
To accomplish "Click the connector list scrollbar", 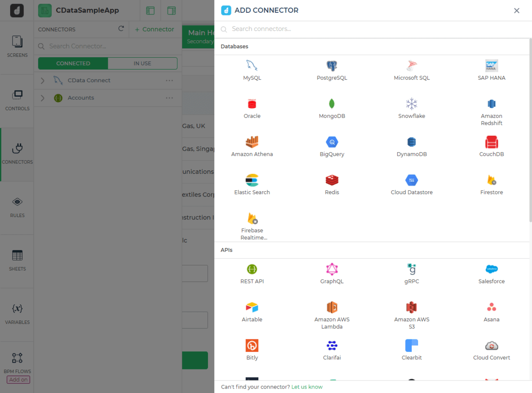I will tap(530, 130).
